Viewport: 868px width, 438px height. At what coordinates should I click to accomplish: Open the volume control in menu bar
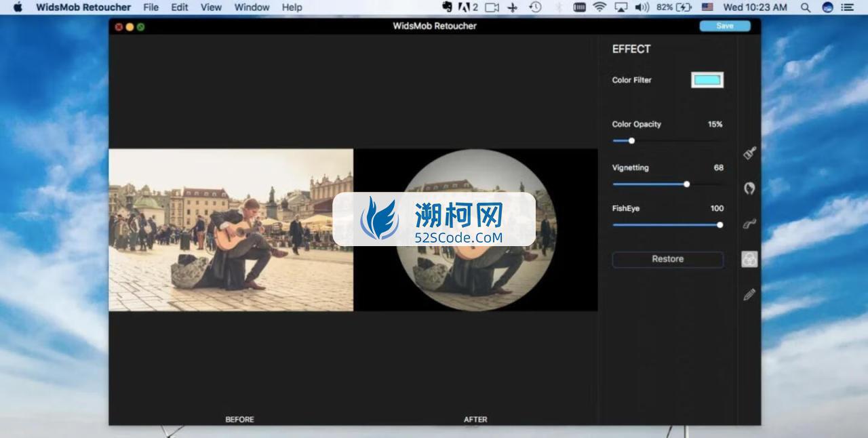tap(642, 7)
